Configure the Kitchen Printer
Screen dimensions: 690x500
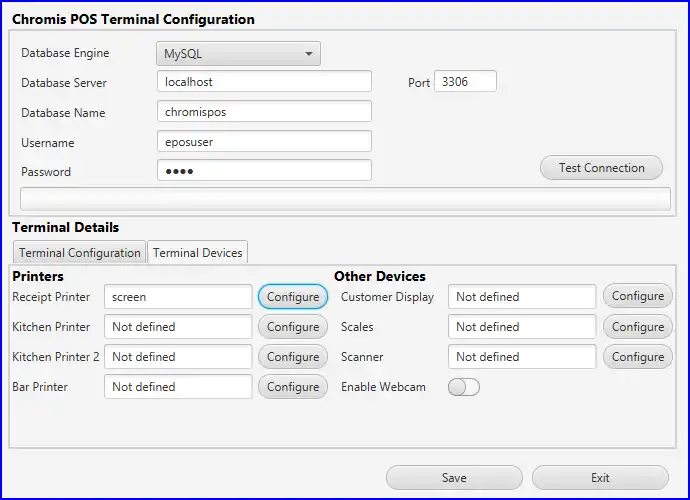pos(293,327)
